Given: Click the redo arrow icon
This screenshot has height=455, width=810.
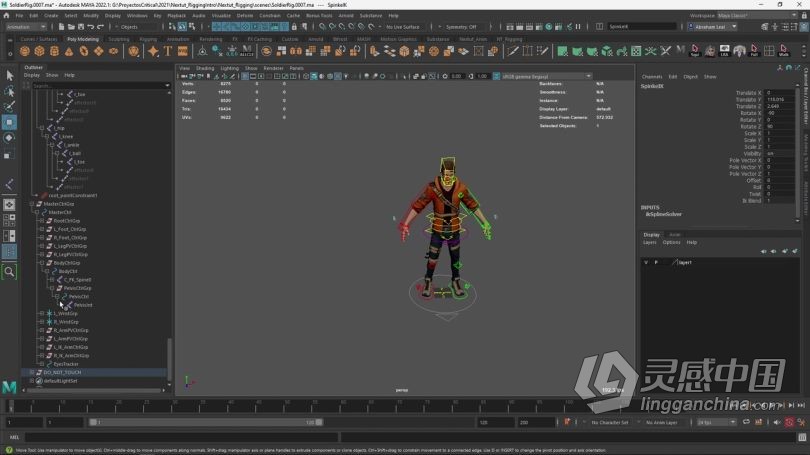Looking at the screenshot, I should click(100, 26).
